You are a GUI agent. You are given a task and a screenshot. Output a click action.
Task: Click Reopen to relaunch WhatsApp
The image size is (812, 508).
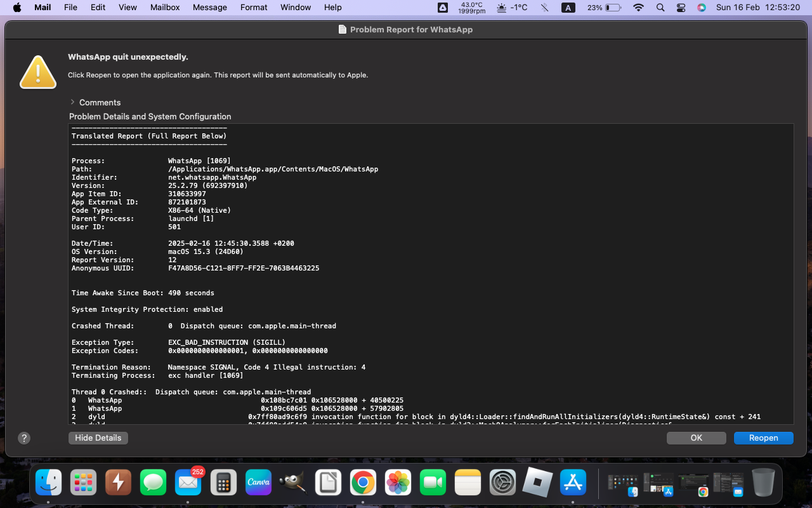tap(764, 438)
